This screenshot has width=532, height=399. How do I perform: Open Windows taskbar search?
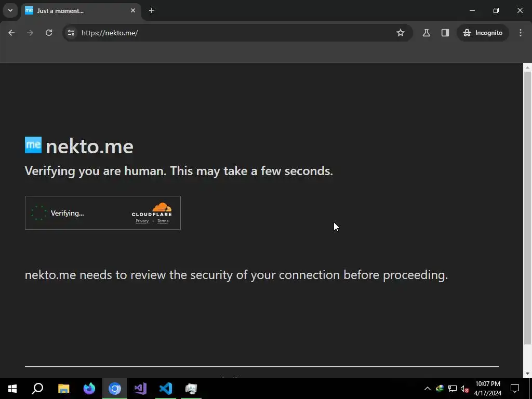37,389
